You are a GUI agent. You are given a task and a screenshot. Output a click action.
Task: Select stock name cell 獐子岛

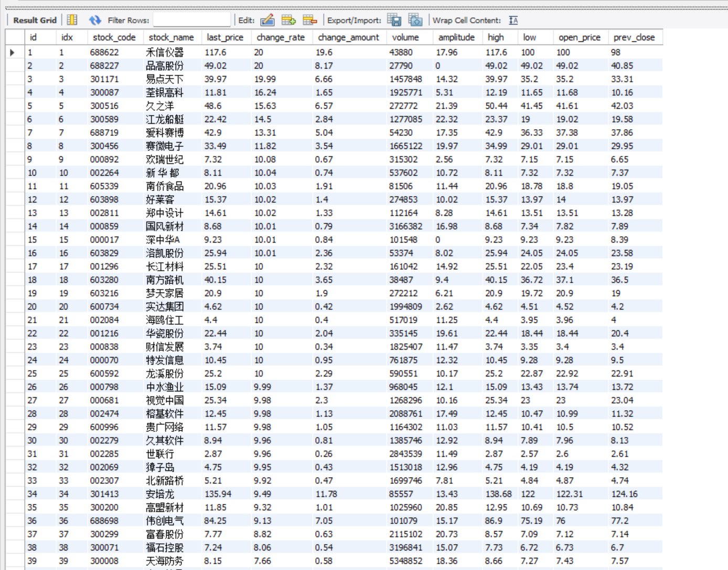[x=173, y=468]
